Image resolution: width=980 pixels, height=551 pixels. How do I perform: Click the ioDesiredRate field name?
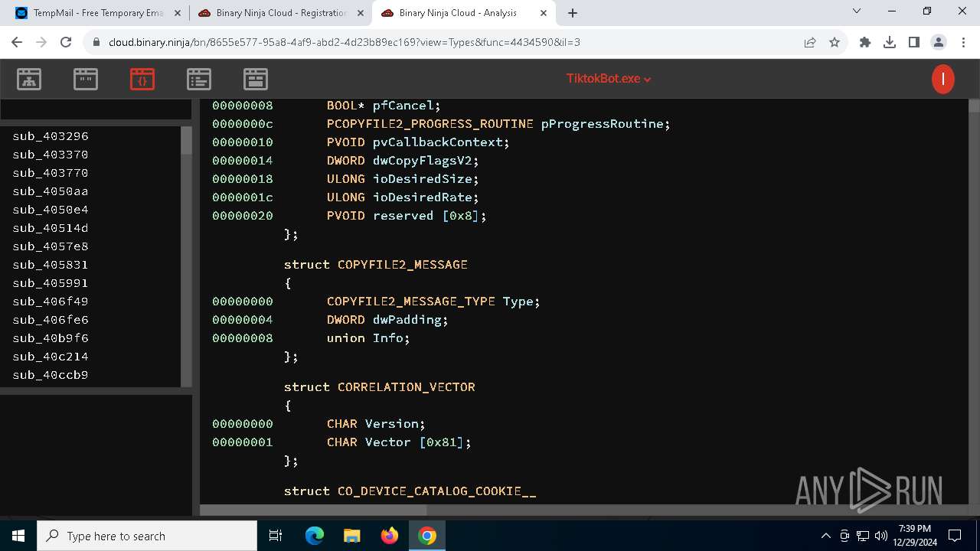[423, 197]
